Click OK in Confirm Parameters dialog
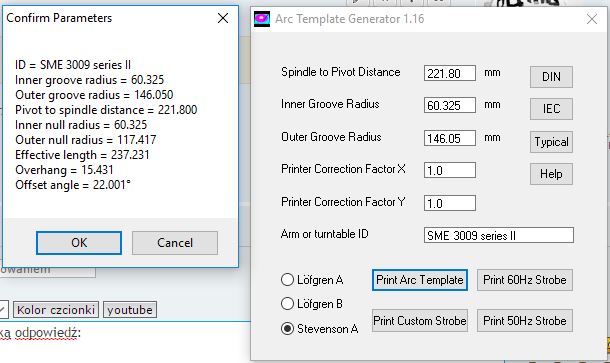 (79, 243)
